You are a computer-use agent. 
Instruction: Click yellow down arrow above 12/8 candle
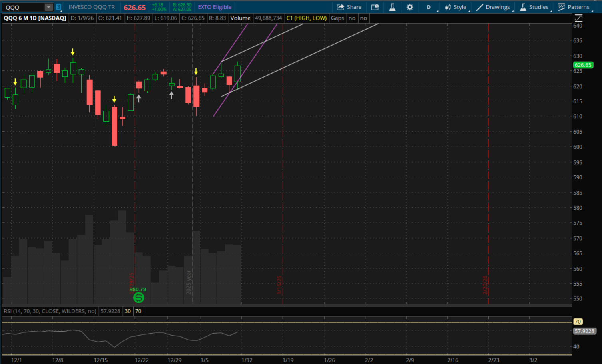pos(72,52)
